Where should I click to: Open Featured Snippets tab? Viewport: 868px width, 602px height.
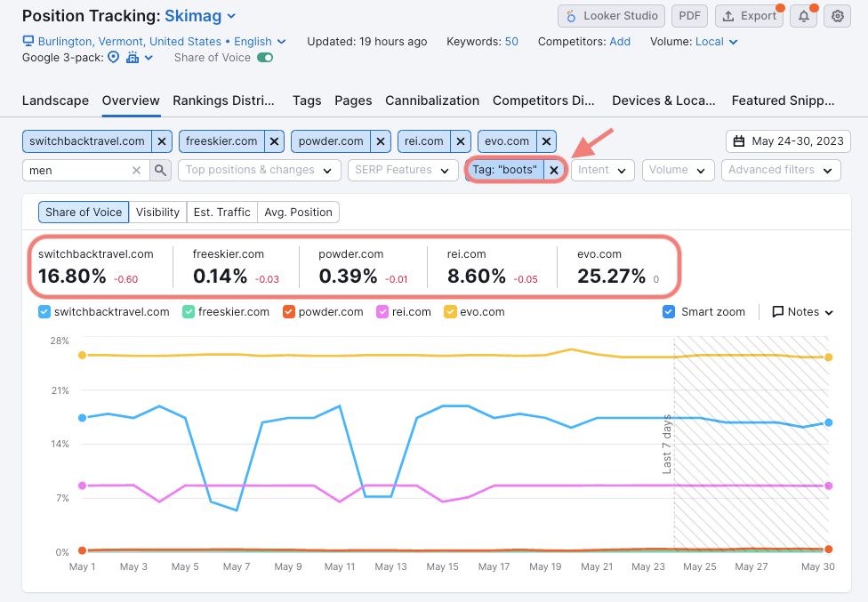coord(783,100)
